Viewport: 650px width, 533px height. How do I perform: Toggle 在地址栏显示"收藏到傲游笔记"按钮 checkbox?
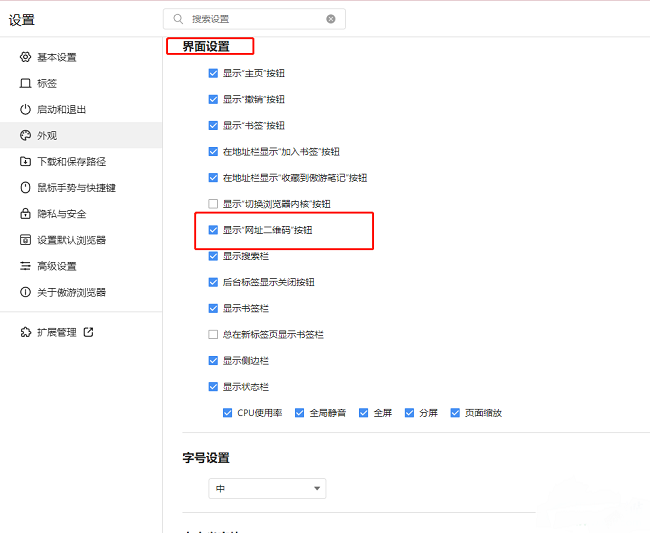click(x=213, y=178)
